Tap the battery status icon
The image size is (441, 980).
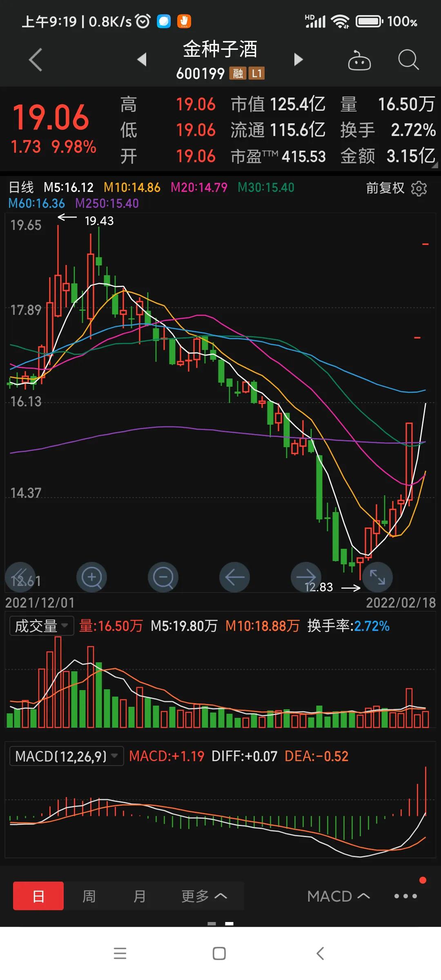point(369,21)
